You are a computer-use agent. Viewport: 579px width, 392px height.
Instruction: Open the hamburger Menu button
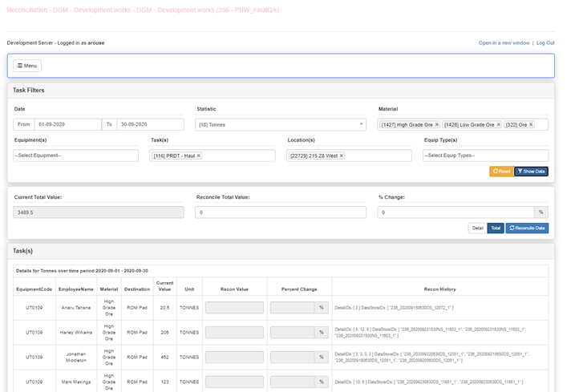tap(27, 66)
